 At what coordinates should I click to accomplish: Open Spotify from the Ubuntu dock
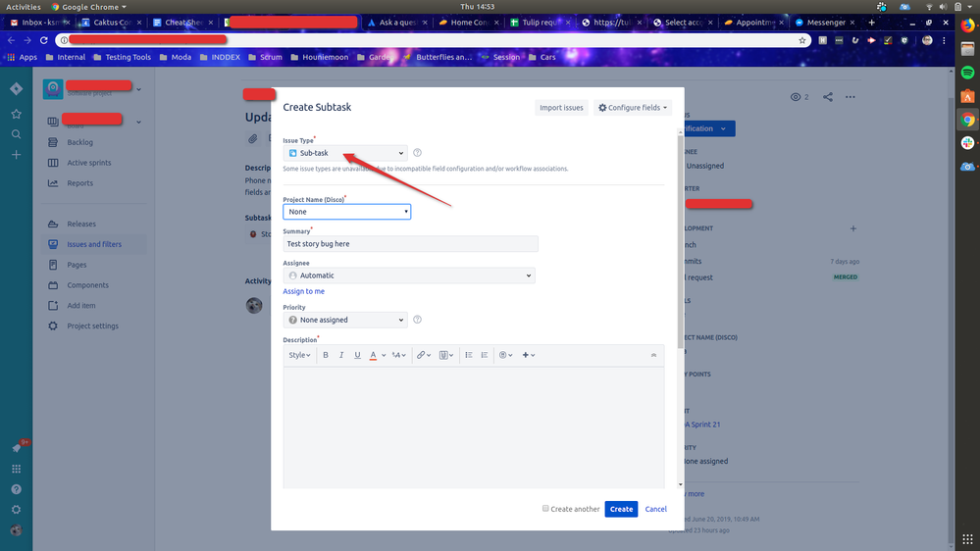click(967, 73)
